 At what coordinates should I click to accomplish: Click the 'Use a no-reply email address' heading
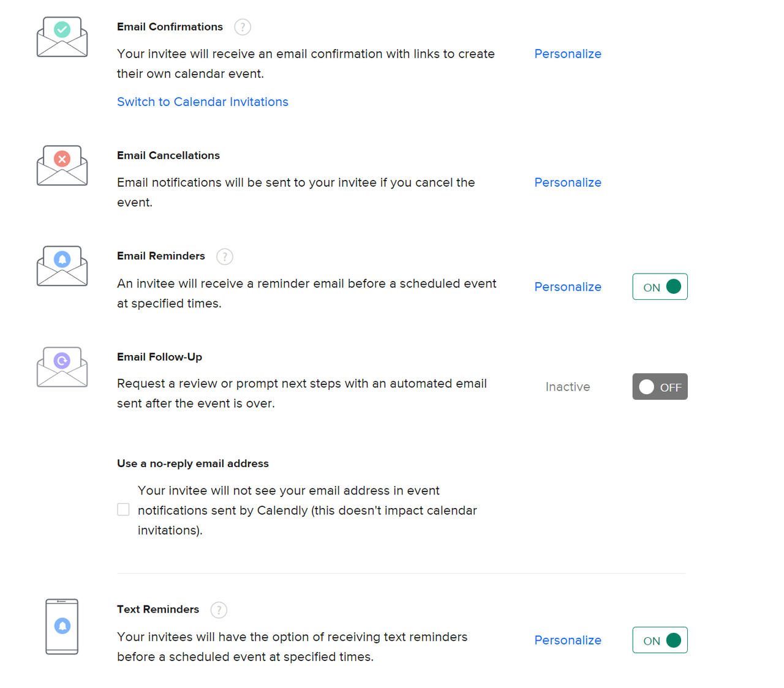[x=192, y=463]
